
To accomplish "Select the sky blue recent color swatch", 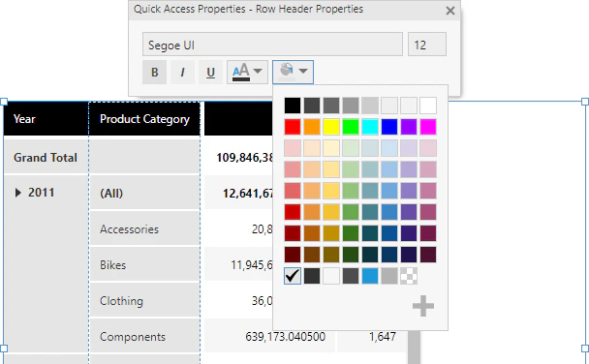I will 370,276.
